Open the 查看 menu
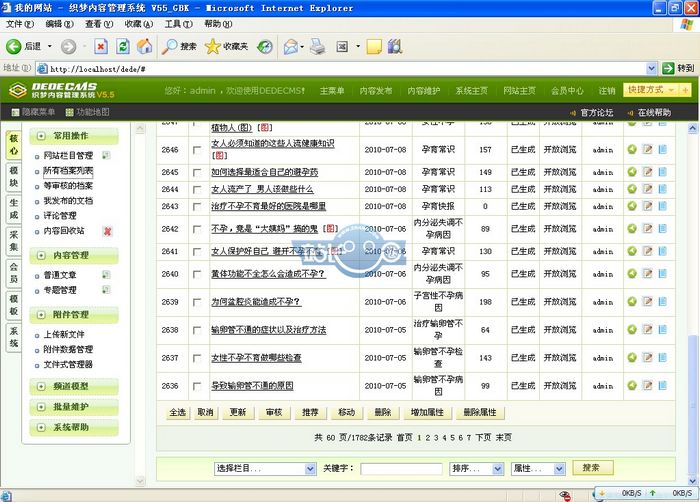The image size is (700, 502). click(99, 24)
